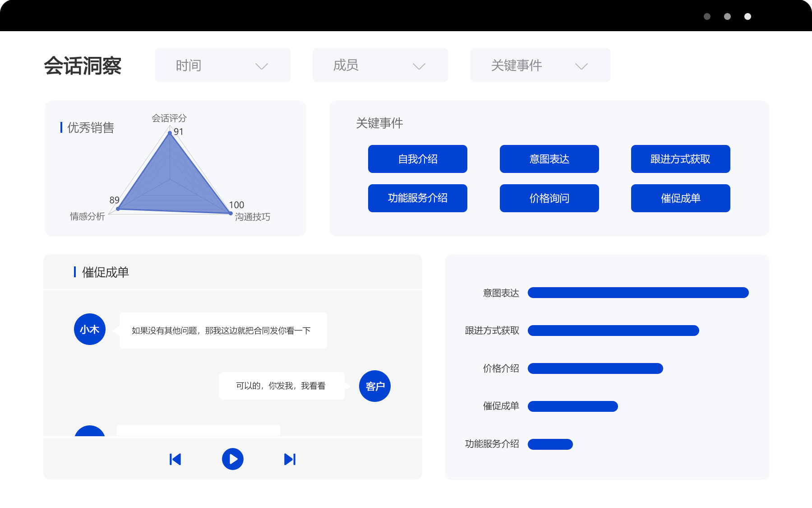812x508 pixels.
Task: Open the 关键事件 dropdown filter
Action: pos(540,65)
